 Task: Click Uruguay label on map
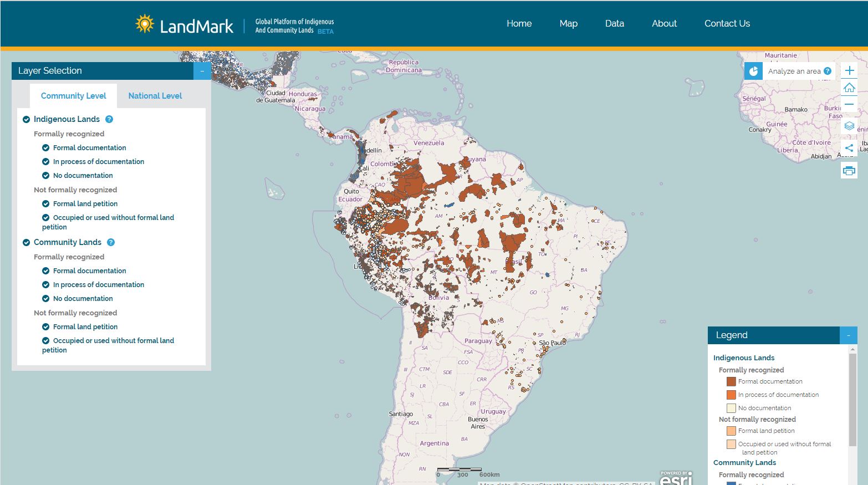tap(493, 411)
